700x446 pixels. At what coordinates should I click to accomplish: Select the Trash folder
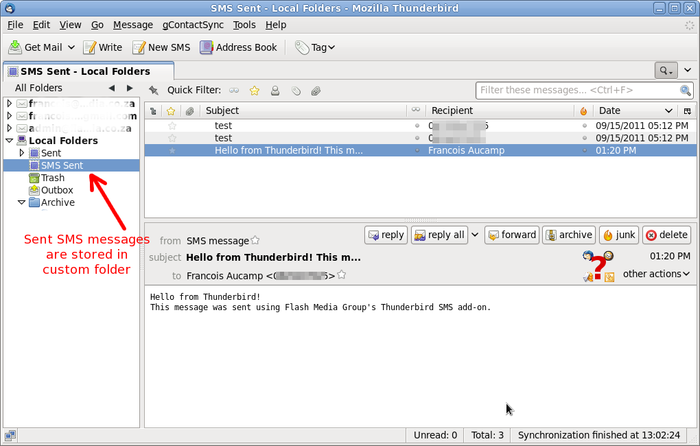click(x=46, y=178)
